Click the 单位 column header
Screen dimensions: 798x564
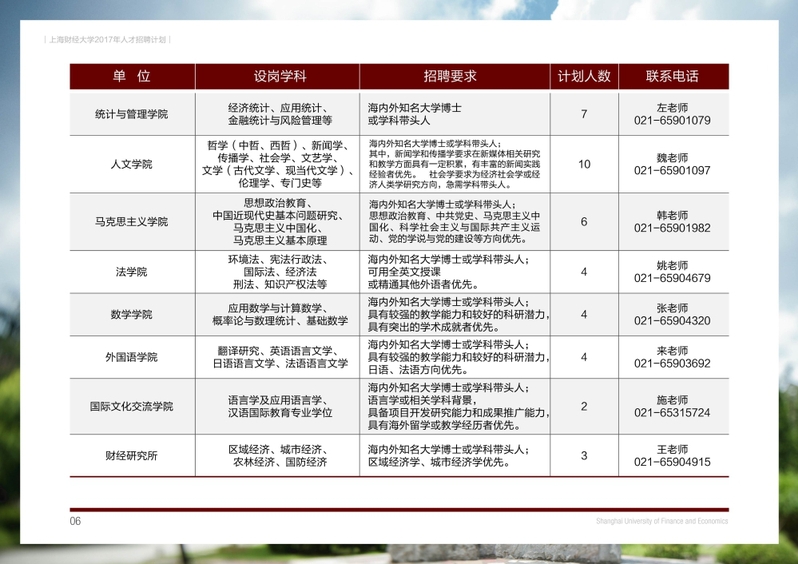[131, 77]
